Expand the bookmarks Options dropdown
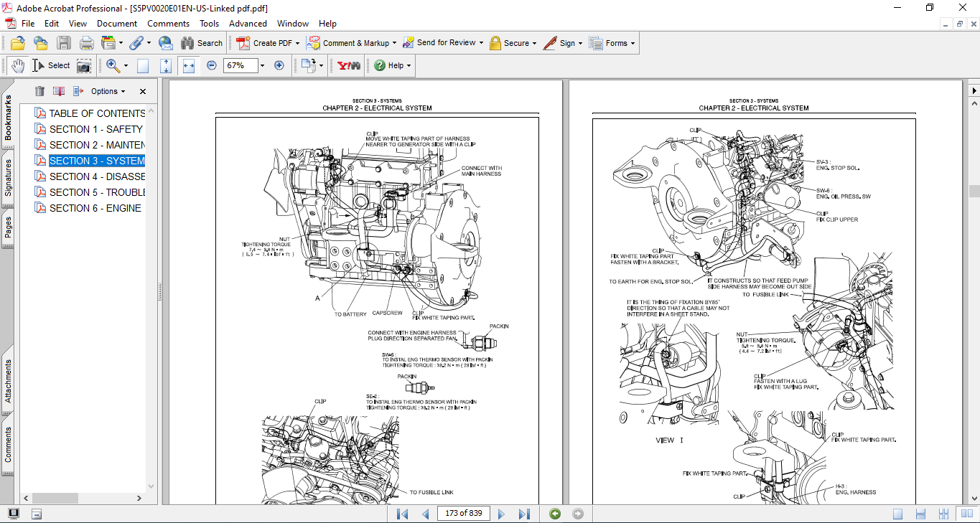The width and height of the screenshot is (980, 523). coord(108,91)
